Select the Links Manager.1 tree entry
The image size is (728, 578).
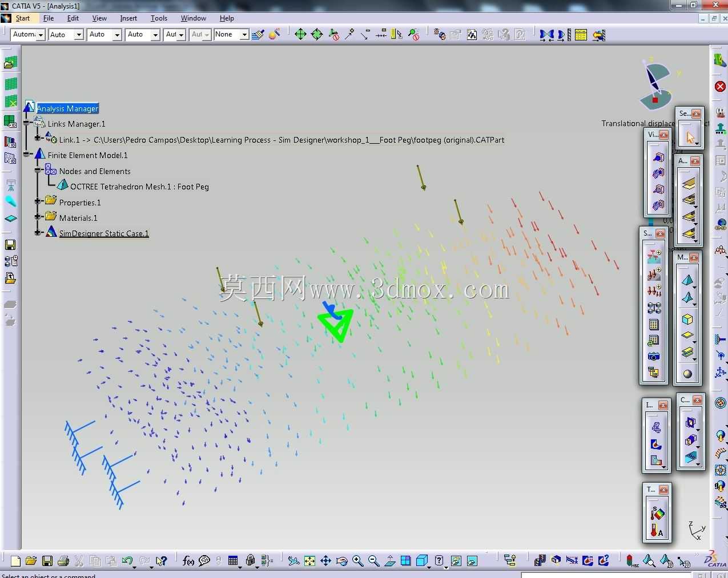tap(77, 124)
